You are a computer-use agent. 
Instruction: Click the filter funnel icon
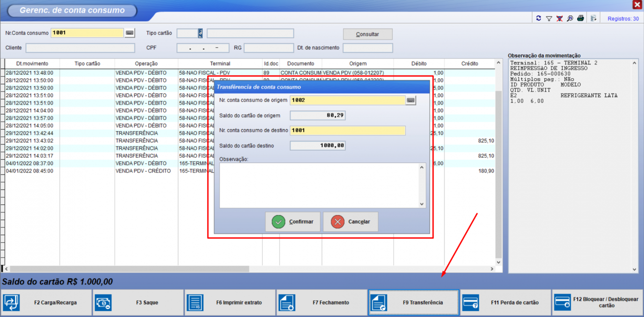[x=549, y=19]
